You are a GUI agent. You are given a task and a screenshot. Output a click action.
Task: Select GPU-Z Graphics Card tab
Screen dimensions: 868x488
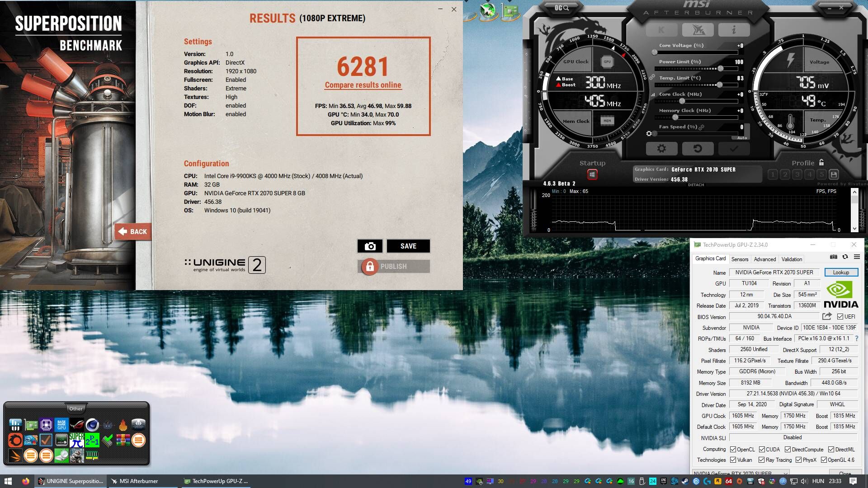[710, 259]
